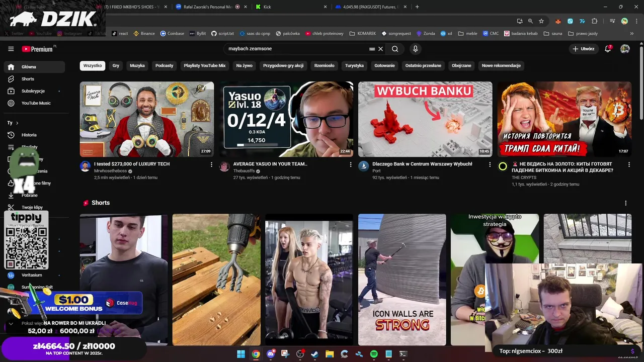Open OBS Studio from the taskbar
Image resolution: width=644 pixels, height=362 pixels.
pos(300,354)
